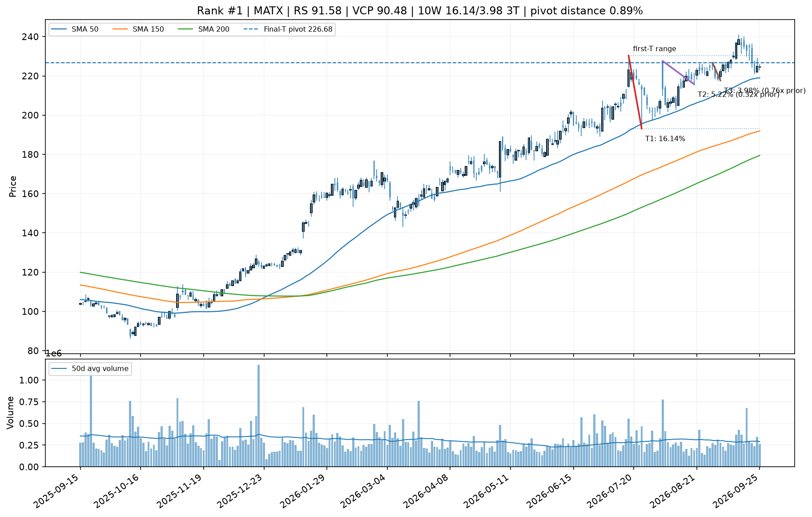Viewport: 812px width, 517px height.
Task: Click the 50d avg volume legend entry
Action: [x=90, y=368]
